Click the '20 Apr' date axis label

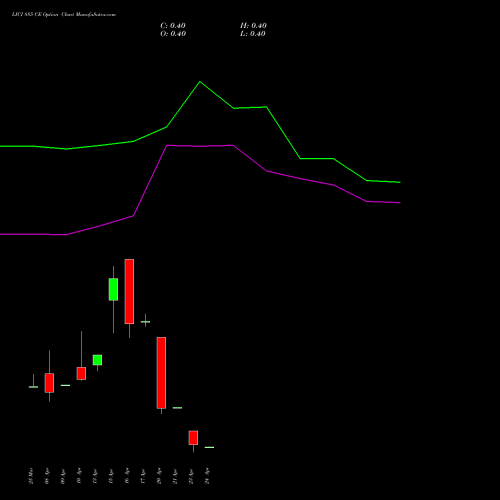pos(159,476)
